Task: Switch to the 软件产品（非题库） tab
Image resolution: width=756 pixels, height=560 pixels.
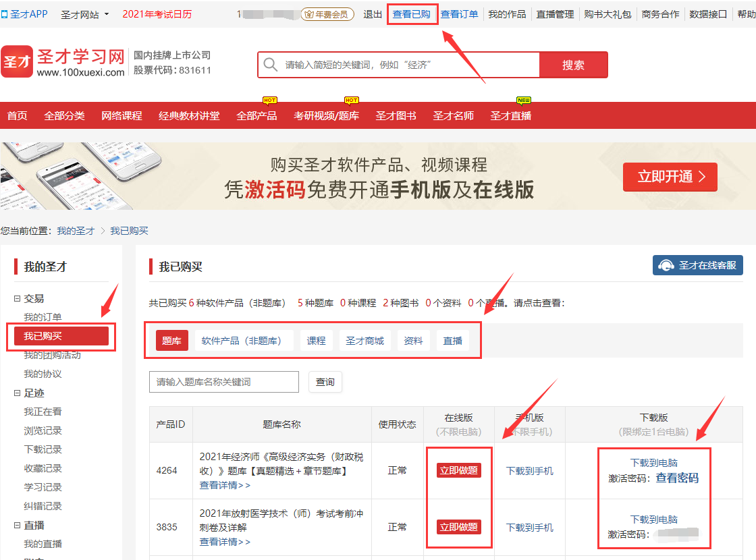Action: pos(244,341)
